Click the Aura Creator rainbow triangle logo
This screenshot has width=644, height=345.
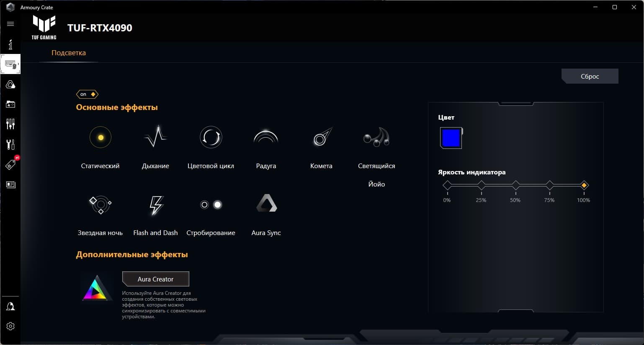click(x=97, y=288)
